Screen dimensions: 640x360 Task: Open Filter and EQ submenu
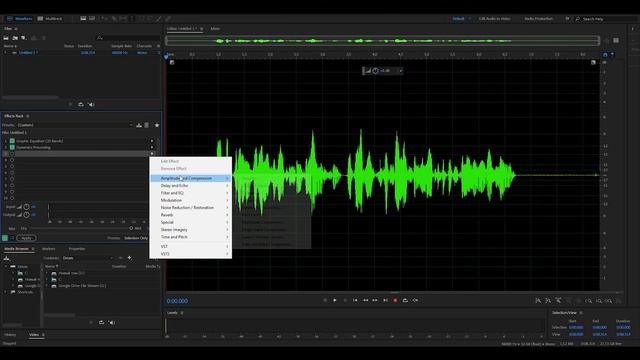(x=191, y=193)
